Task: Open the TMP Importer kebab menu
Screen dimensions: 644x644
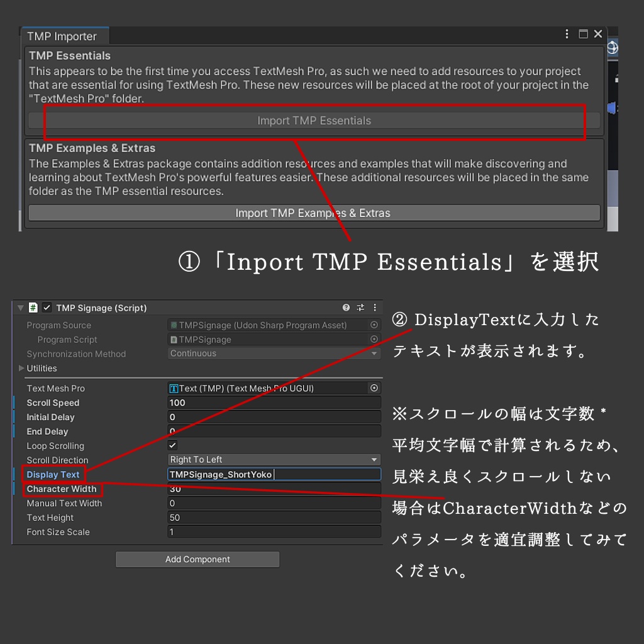Action: pyautogui.click(x=567, y=34)
